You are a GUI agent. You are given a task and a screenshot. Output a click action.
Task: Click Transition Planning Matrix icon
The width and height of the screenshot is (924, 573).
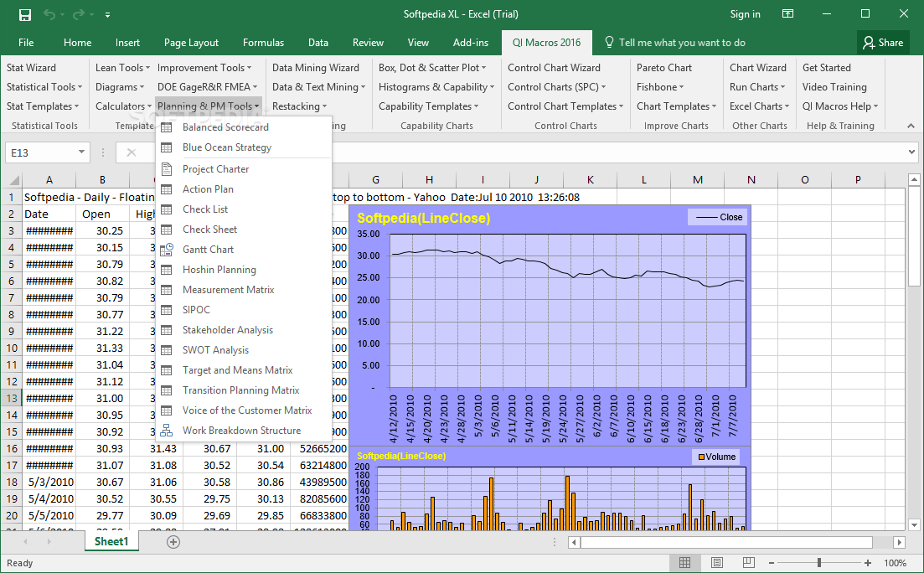coord(167,390)
